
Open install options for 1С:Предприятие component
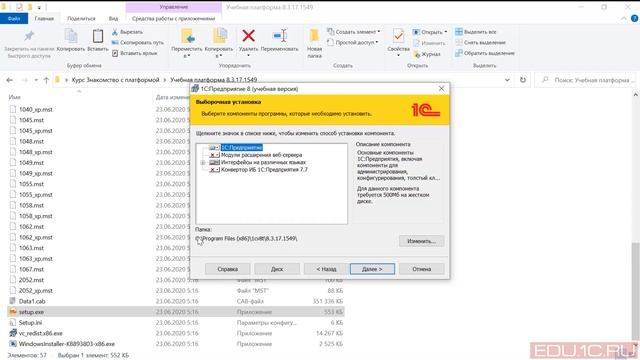pos(214,147)
